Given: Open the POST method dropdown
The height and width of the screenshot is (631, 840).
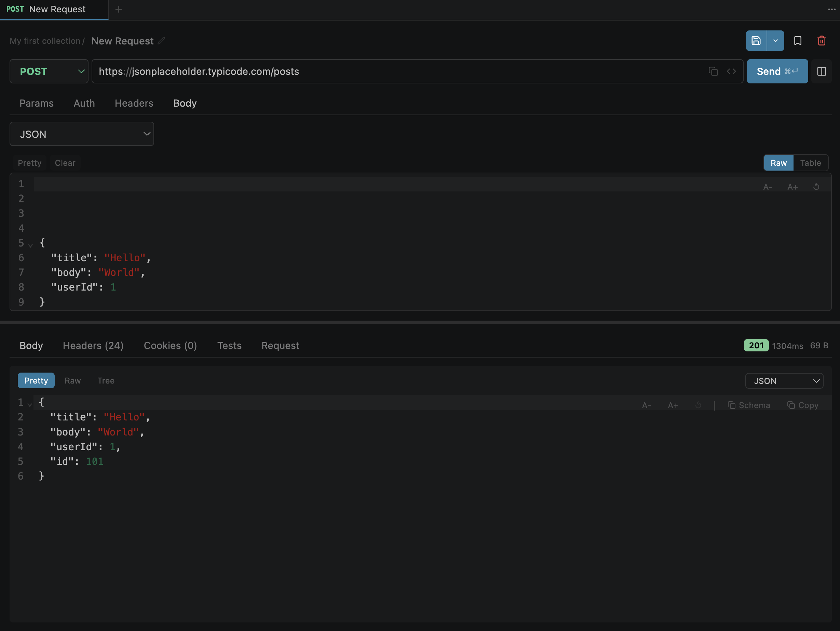Looking at the screenshot, I should tap(49, 71).
